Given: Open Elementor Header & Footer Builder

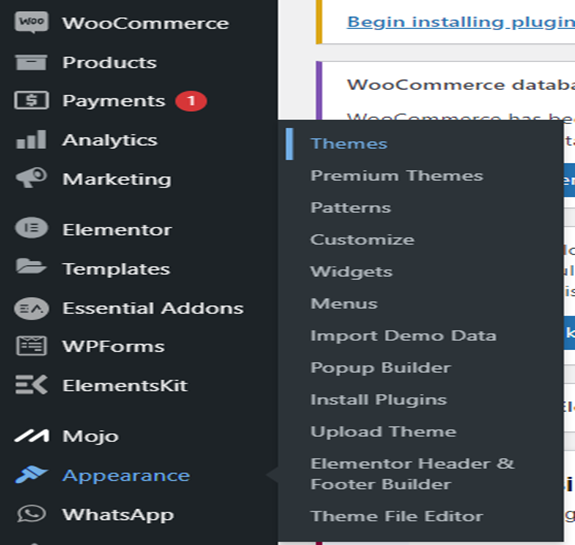Looking at the screenshot, I should (412, 474).
